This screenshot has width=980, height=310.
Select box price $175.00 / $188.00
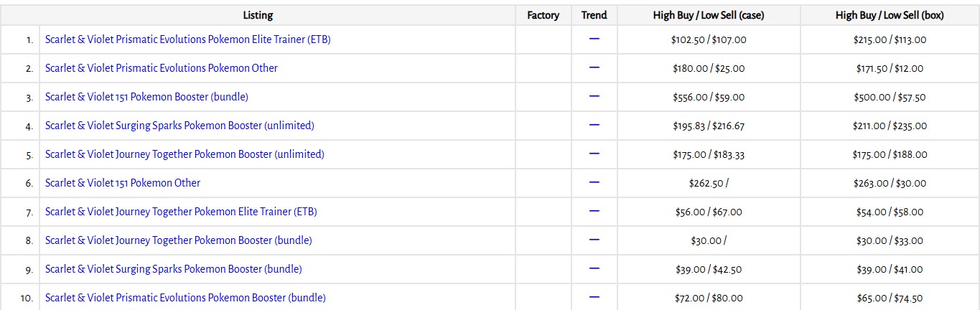pos(890,155)
